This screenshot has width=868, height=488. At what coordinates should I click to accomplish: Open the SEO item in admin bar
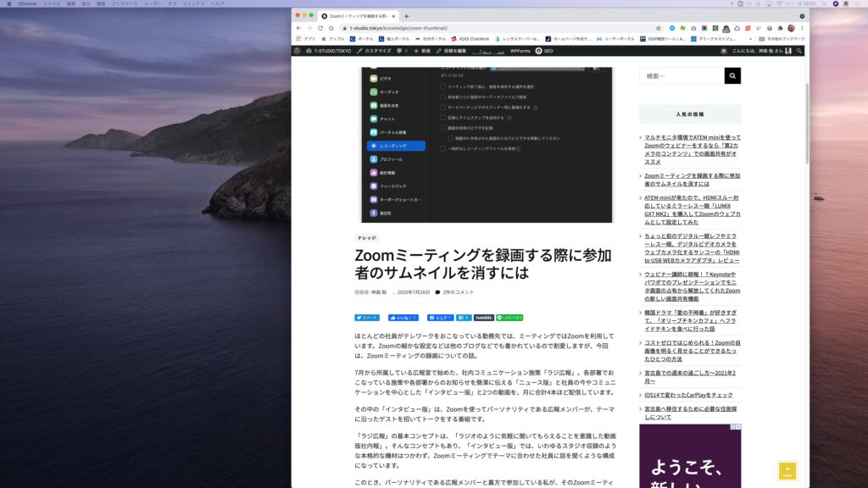[544, 51]
